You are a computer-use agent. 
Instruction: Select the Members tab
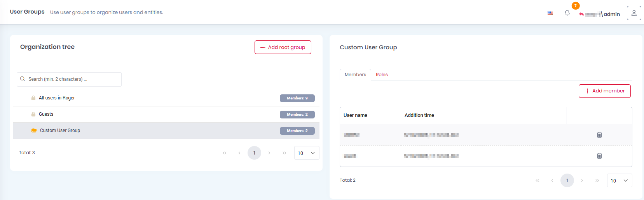click(x=355, y=75)
